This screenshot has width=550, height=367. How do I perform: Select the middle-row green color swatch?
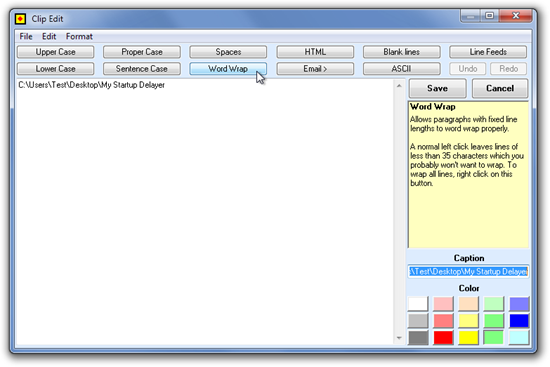point(494,321)
